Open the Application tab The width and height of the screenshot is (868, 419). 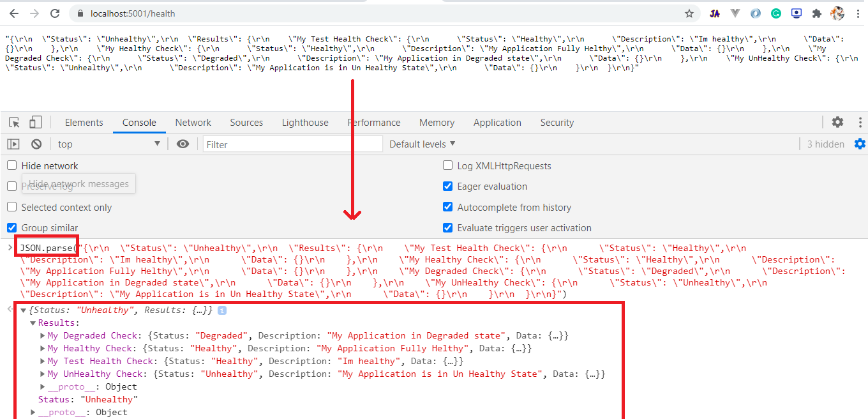click(497, 123)
